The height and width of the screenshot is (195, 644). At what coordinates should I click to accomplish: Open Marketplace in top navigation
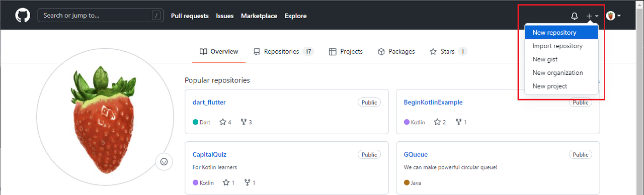tap(259, 16)
